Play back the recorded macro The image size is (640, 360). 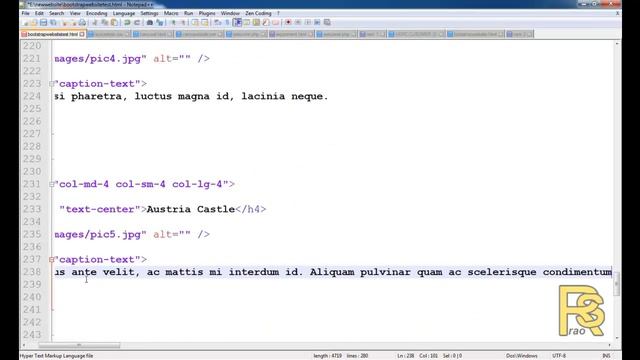308,22
